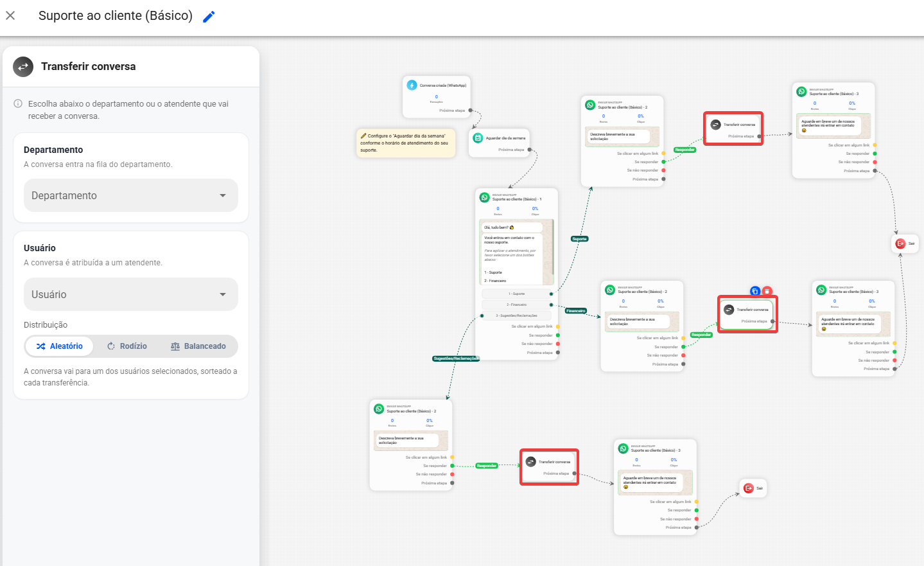The height and width of the screenshot is (566, 924).
Task: Open the Usuário dropdown
Action: [131, 294]
